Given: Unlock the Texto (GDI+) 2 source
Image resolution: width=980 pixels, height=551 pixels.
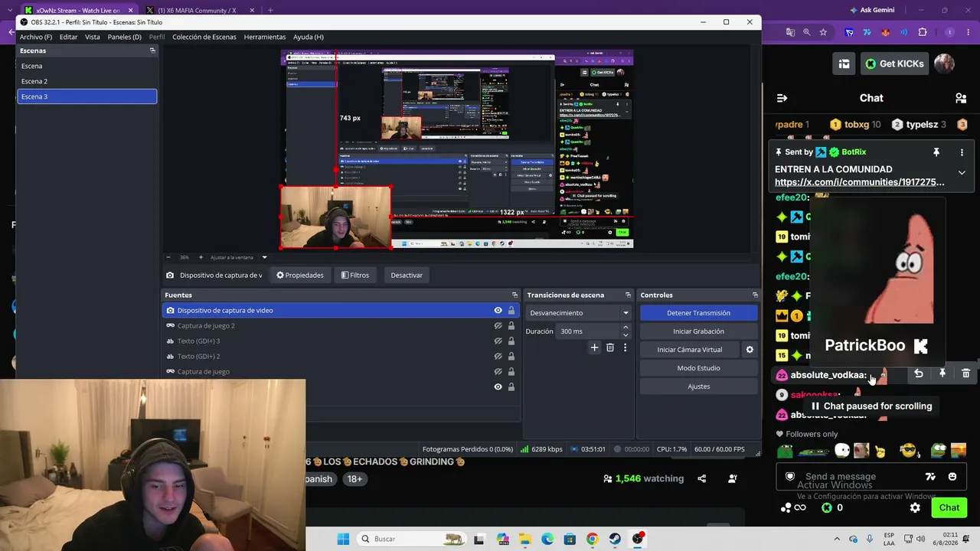Looking at the screenshot, I should click(511, 356).
